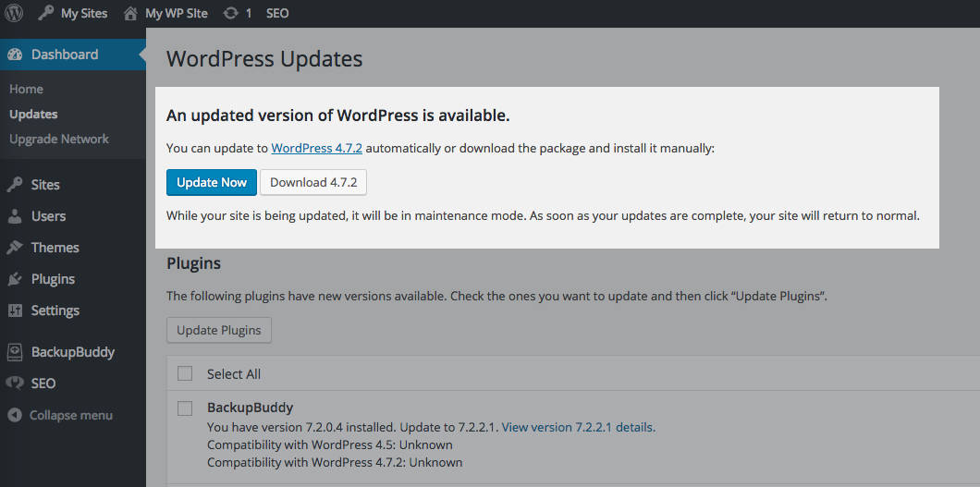Screen dimensions: 980x487
Task: View version 7.2.2.1 details link
Action: coord(578,427)
